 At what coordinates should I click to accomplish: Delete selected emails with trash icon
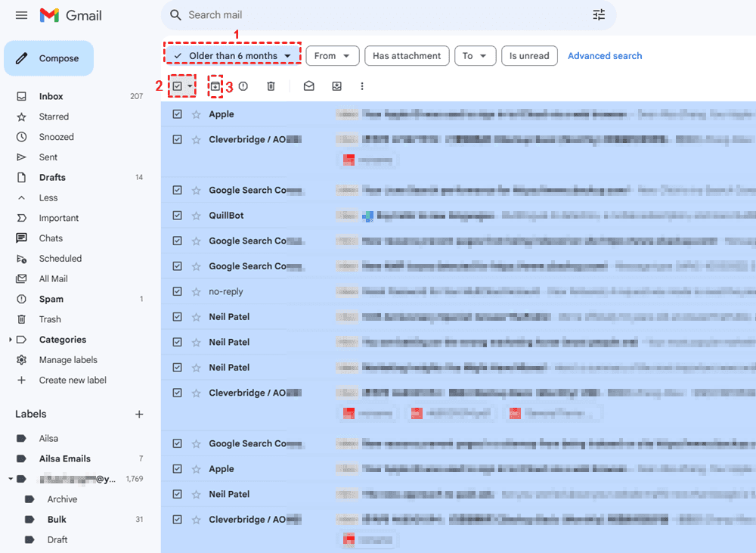[271, 86]
